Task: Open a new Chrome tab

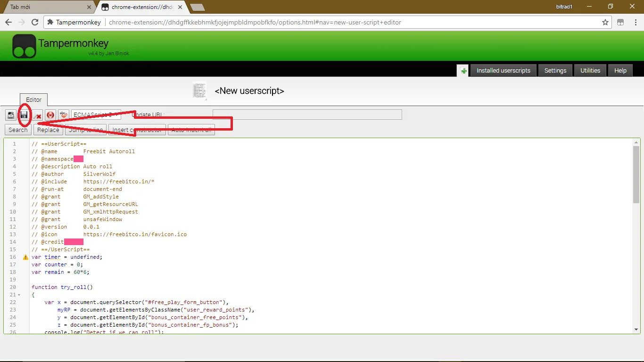Action: click(x=197, y=7)
